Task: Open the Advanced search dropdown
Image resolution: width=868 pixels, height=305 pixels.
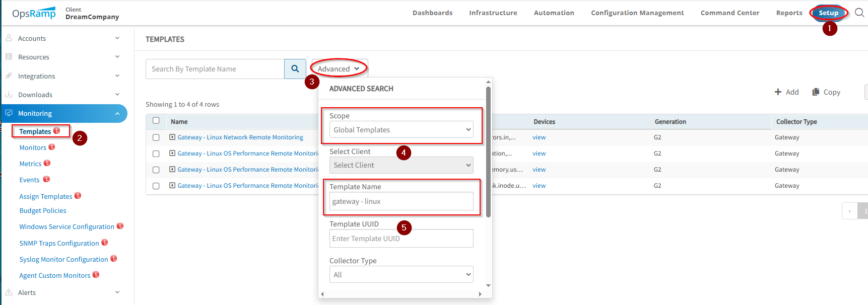Action: tap(339, 68)
